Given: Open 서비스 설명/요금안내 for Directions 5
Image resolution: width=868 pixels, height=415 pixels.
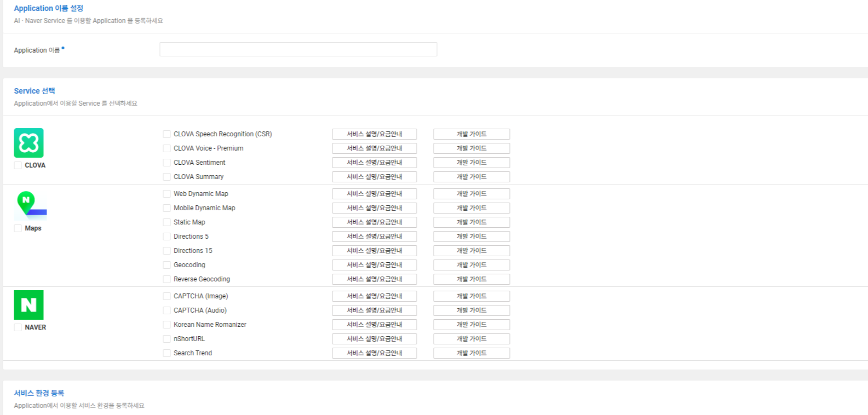Looking at the screenshot, I should click(375, 237).
